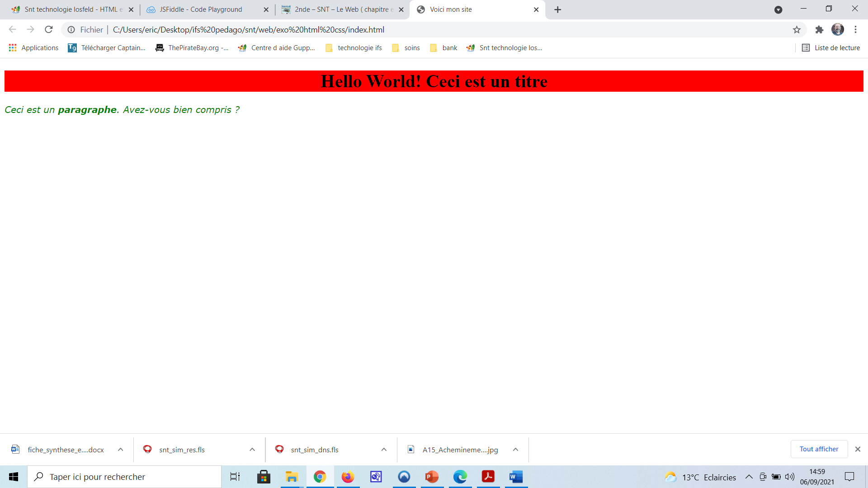868x488 pixels.
Task: Expand options for fiche_synthese docx download
Action: click(x=121, y=450)
